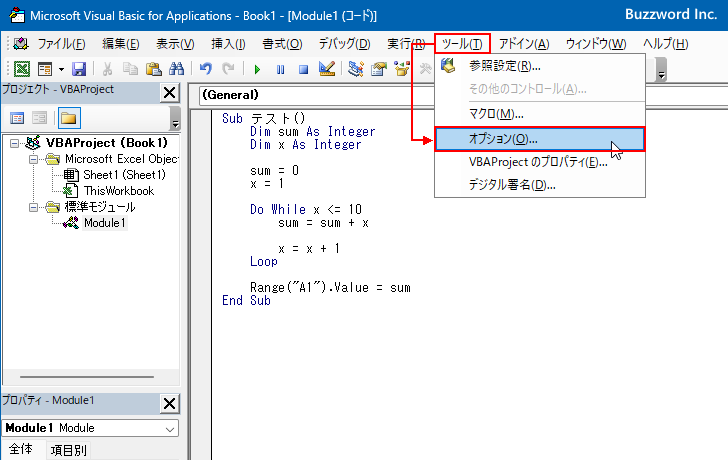Collapse the VBAProject (Book1) tree node
The width and height of the screenshot is (728, 460).
(14, 143)
